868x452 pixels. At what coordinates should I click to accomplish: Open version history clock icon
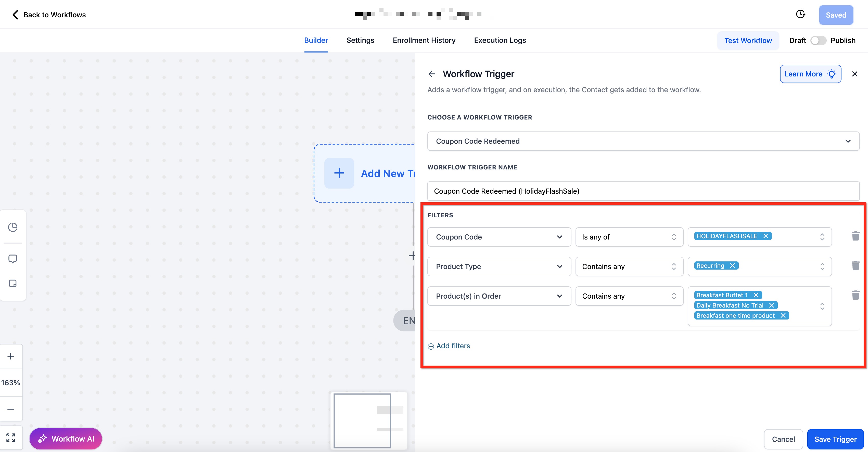800,14
